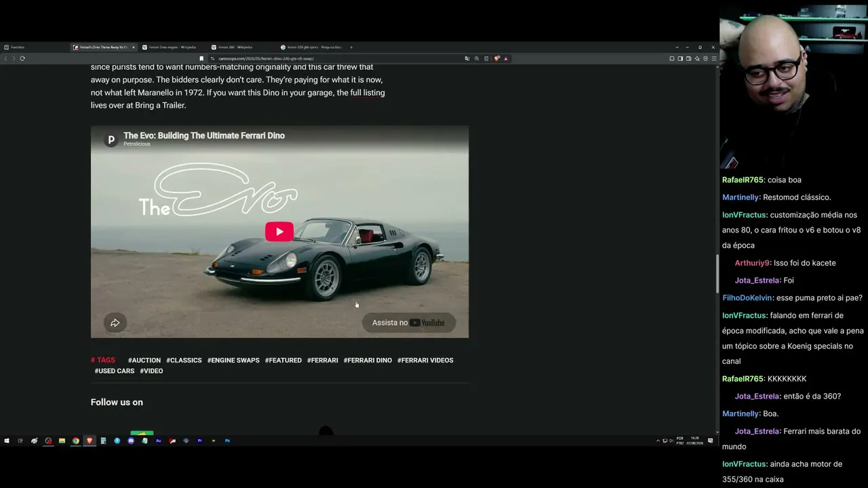Open the #FERRARI DINO tag
Image resolution: width=868 pixels, height=488 pixels.
(x=368, y=361)
